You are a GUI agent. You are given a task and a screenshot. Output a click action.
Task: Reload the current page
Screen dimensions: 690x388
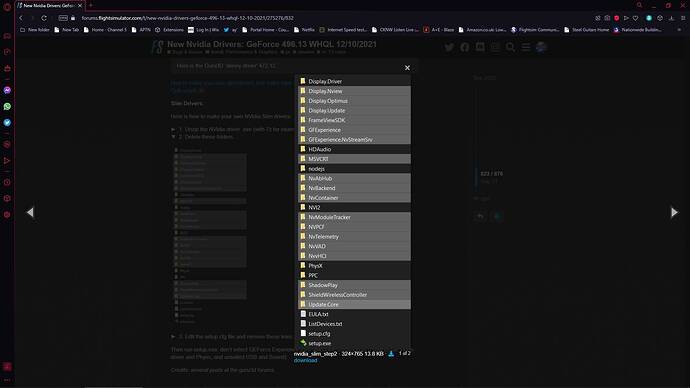44,18
